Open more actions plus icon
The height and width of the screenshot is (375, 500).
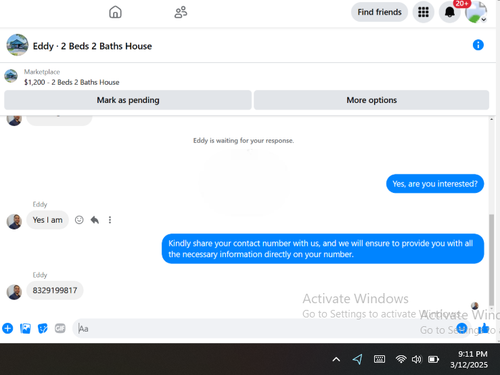(8, 328)
